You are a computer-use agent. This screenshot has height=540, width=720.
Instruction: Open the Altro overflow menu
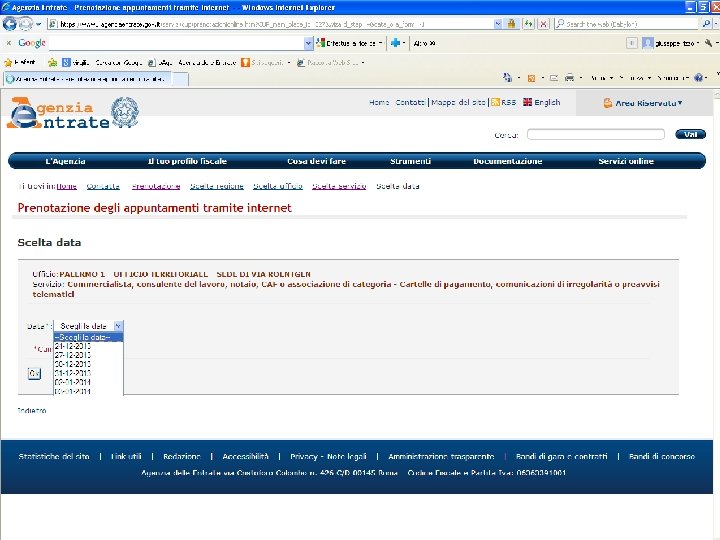[x=424, y=43]
